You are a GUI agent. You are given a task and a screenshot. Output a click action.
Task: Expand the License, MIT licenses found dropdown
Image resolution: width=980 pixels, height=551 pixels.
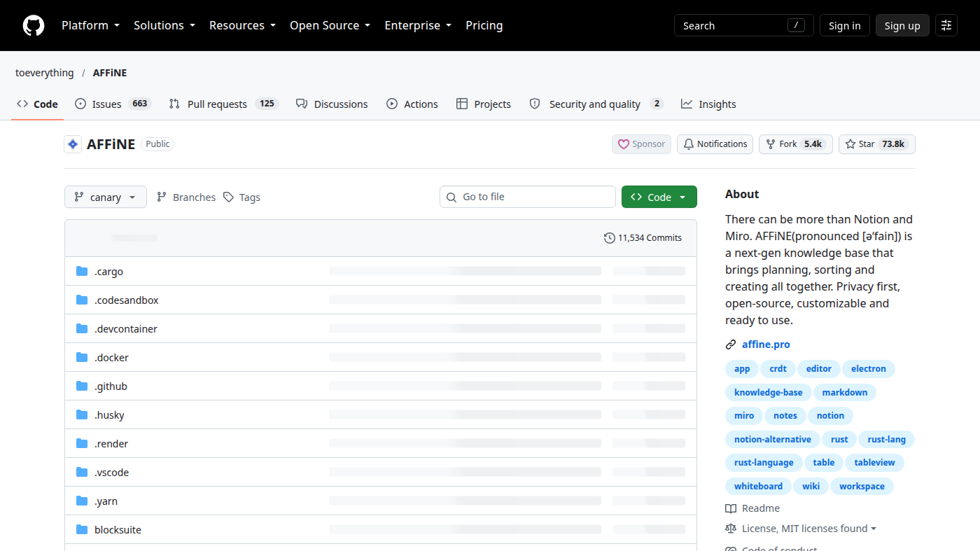point(809,529)
